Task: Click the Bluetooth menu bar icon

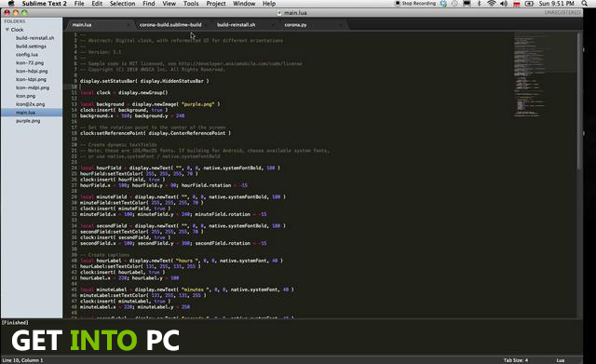Action: [479, 4]
